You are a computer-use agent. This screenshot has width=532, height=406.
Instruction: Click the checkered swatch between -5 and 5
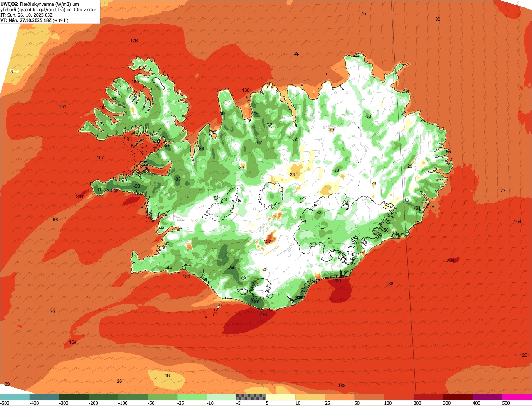(x=251, y=397)
